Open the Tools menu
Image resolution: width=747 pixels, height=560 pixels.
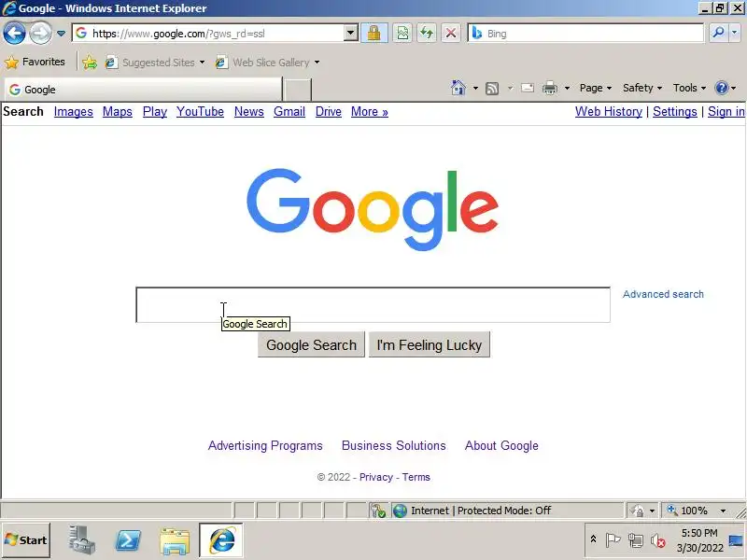(689, 88)
